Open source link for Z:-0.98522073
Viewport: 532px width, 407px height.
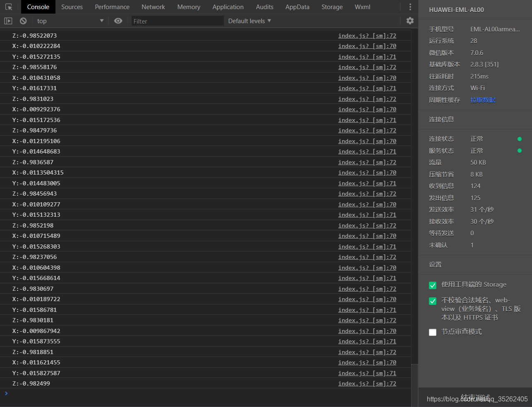pos(367,36)
